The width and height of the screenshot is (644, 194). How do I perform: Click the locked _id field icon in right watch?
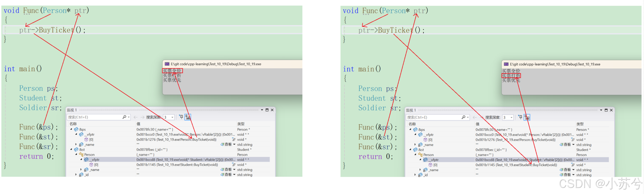click(420, 175)
